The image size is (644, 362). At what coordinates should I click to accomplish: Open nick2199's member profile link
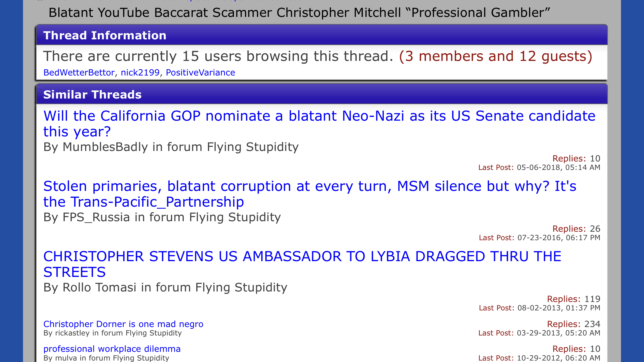[140, 73]
